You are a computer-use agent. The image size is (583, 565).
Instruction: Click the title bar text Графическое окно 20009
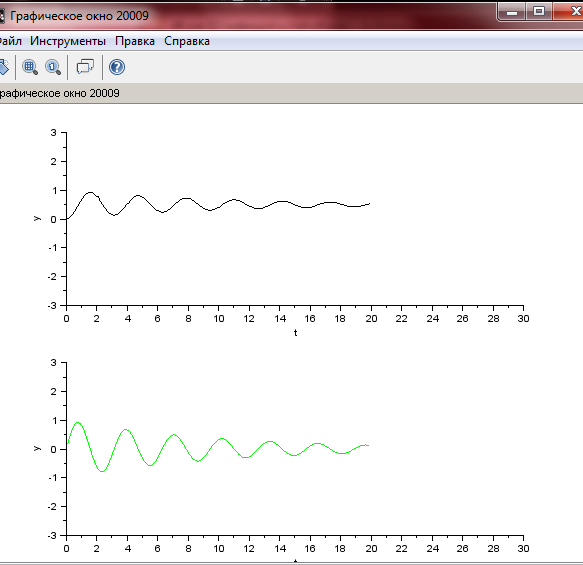(79, 16)
